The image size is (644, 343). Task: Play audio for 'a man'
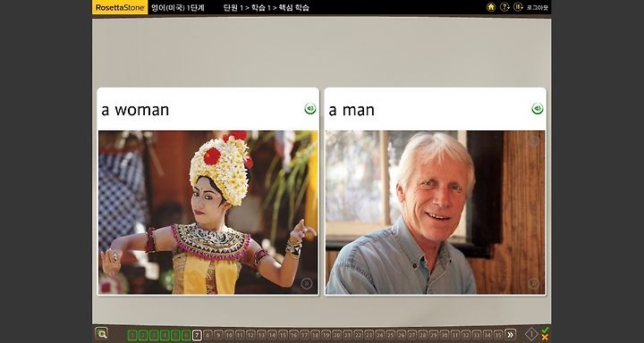tap(538, 109)
